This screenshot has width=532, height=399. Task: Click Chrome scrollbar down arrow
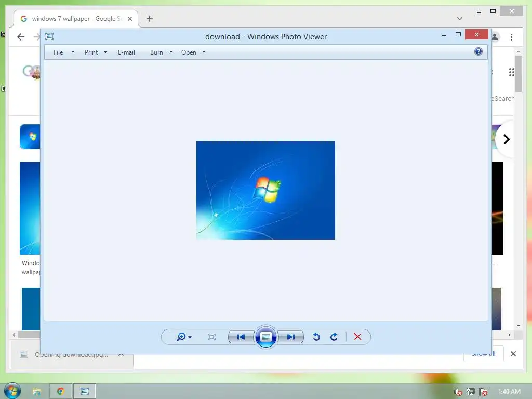pos(518,326)
